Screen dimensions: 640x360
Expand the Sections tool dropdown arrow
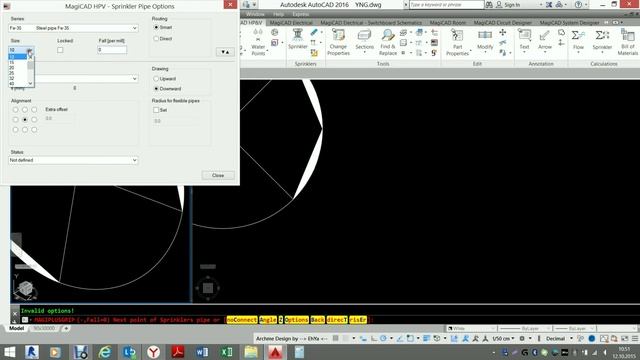pyautogui.click(x=364, y=53)
